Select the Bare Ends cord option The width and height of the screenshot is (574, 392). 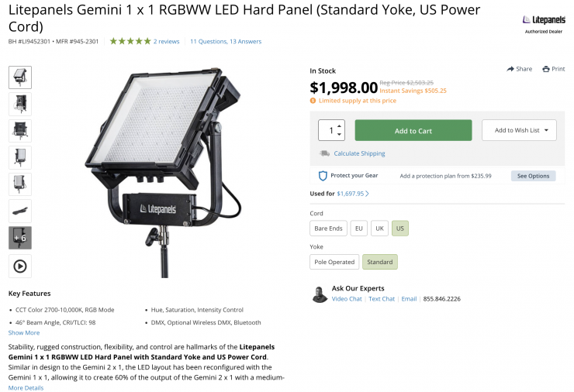click(x=328, y=229)
